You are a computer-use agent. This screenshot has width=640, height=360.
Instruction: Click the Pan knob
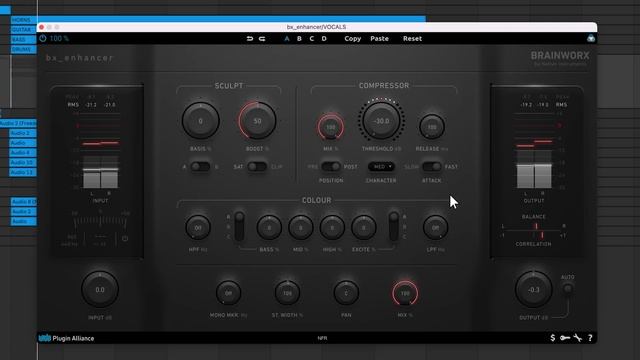tap(346, 293)
